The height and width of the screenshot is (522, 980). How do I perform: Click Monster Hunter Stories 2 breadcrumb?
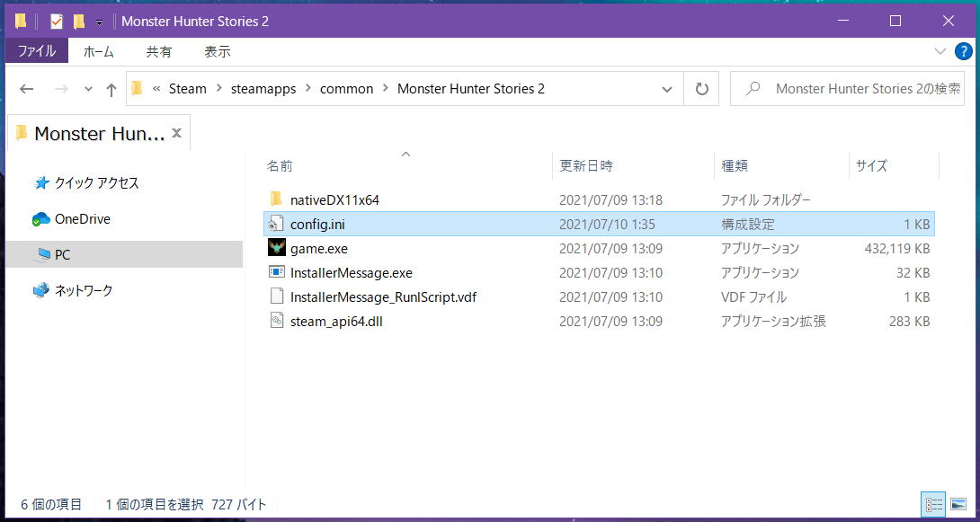471,89
